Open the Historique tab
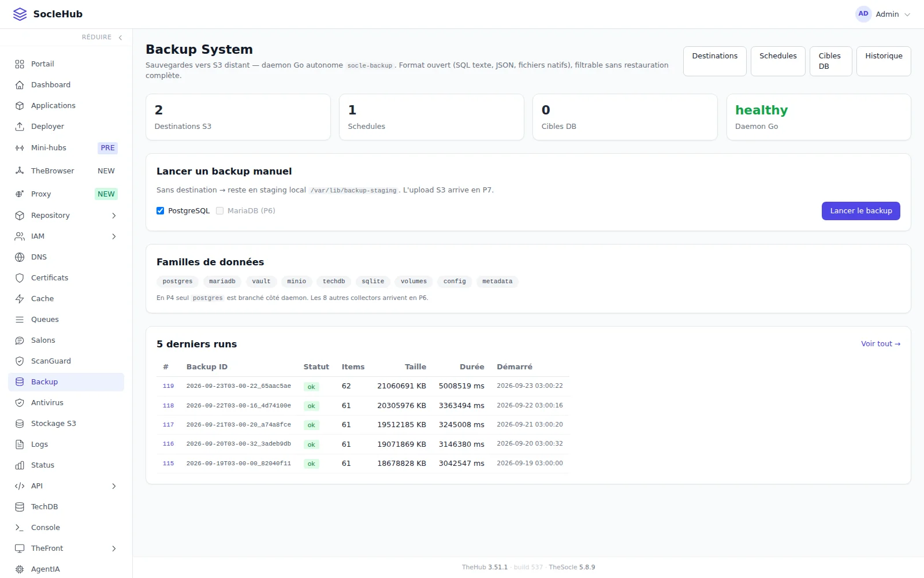This screenshot has width=924, height=578. point(884,61)
